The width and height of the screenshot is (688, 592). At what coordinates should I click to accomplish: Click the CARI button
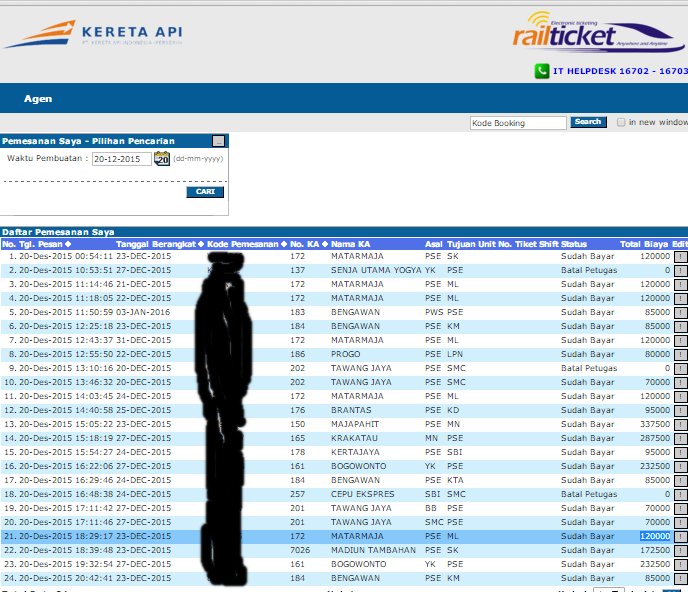[x=205, y=192]
